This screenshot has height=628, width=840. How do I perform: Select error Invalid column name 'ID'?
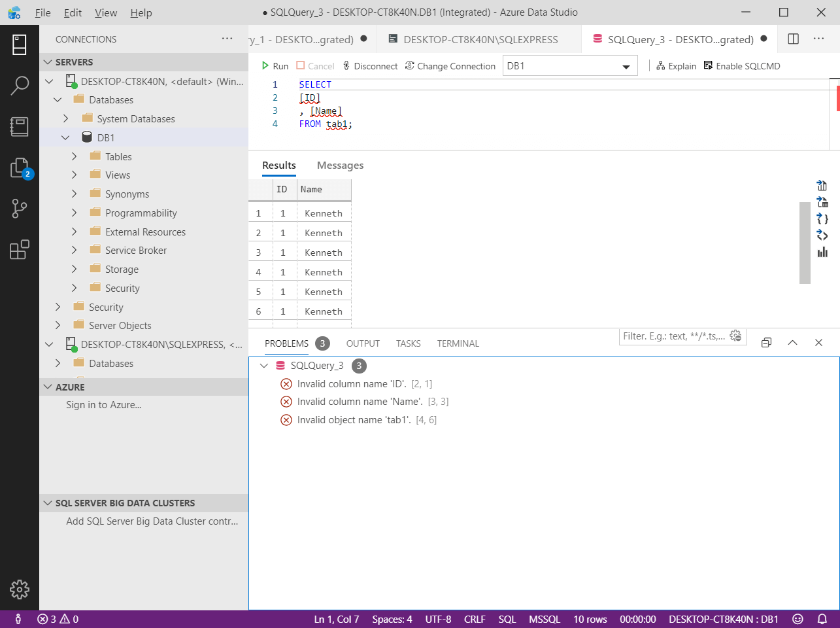pyautogui.click(x=543, y=384)
